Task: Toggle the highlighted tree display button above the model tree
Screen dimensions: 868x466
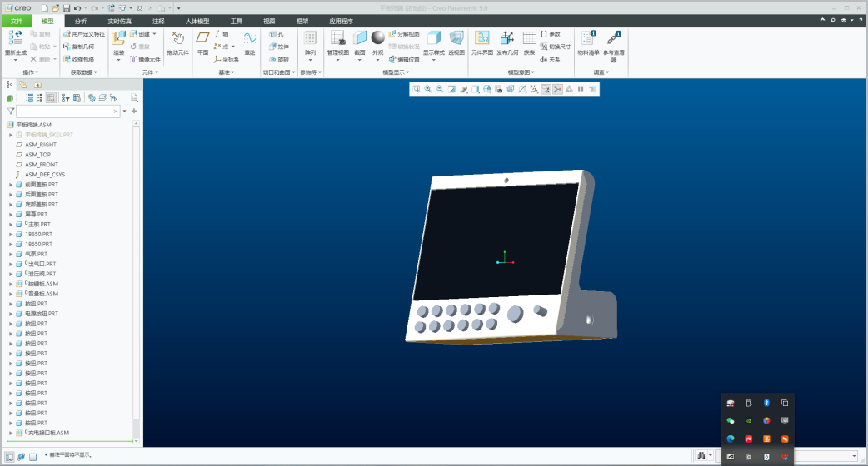Action: click(51, 97)
